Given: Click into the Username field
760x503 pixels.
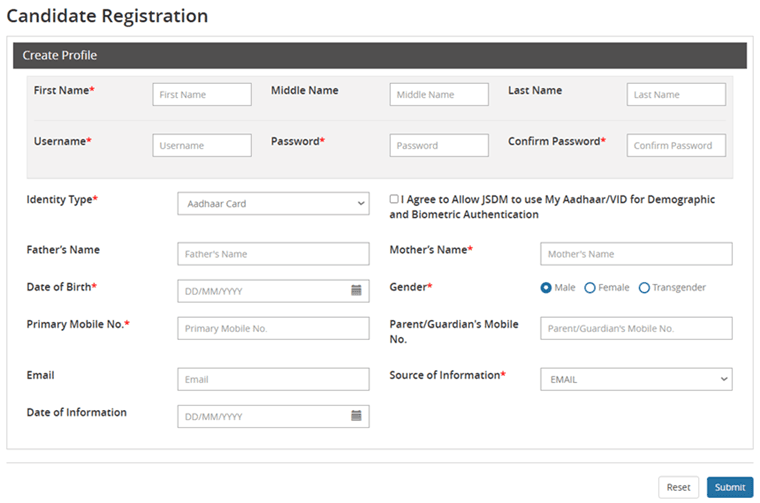Looking at the screenshot, I should 202,146.
